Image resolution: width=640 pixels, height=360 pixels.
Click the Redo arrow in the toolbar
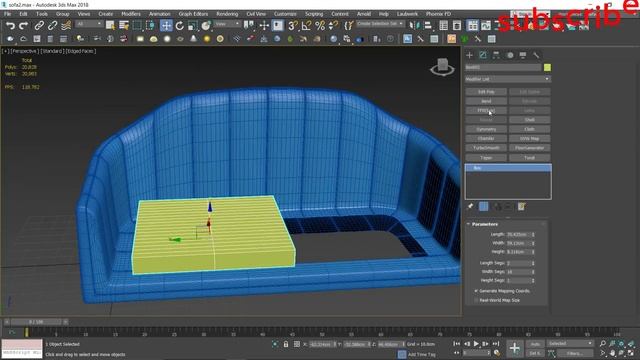point(23,26)
